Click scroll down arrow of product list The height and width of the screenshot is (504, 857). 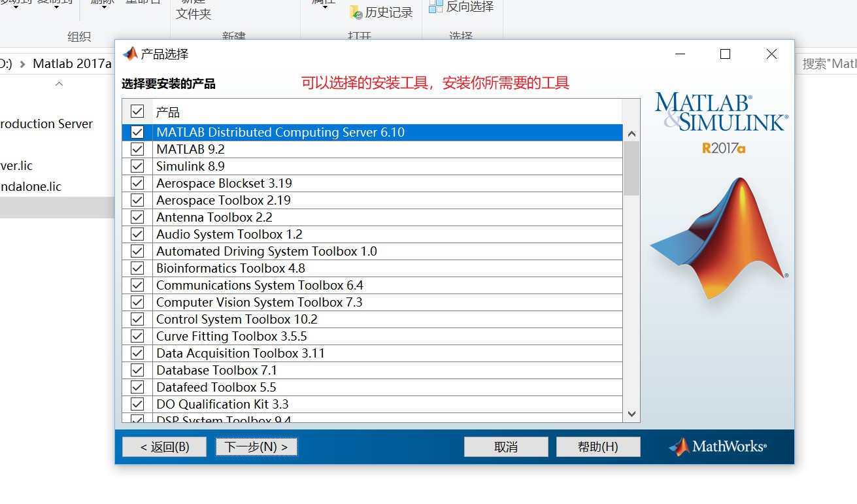[631, 414]
